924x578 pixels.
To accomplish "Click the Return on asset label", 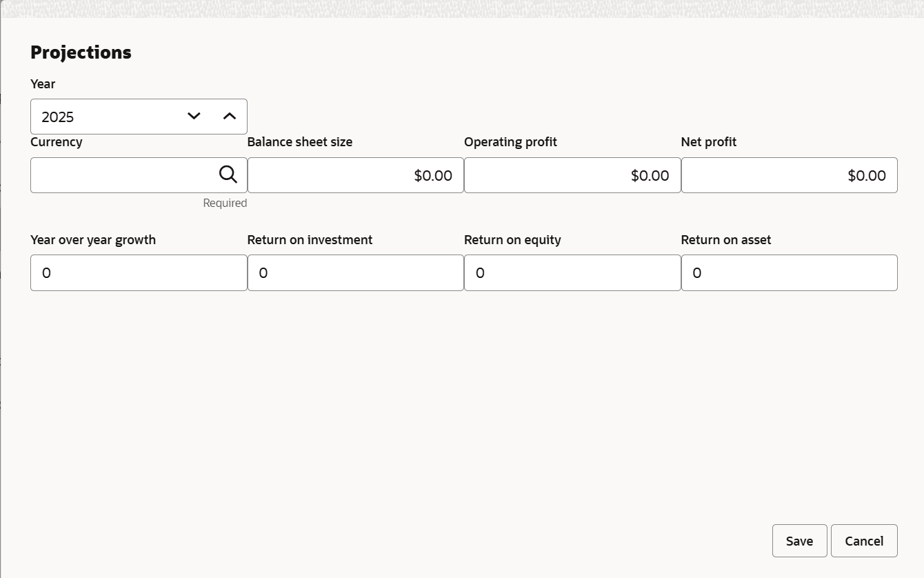I will coord(725,240).
